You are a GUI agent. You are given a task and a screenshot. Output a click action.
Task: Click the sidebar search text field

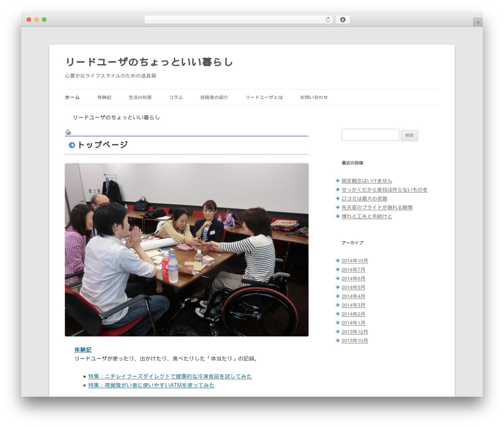point(370,135)
